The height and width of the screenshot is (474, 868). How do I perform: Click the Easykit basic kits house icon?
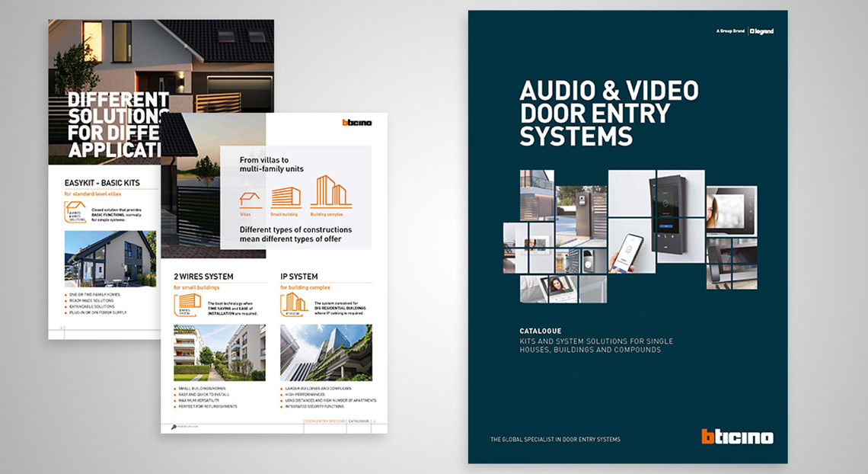(x=75, y=212)
